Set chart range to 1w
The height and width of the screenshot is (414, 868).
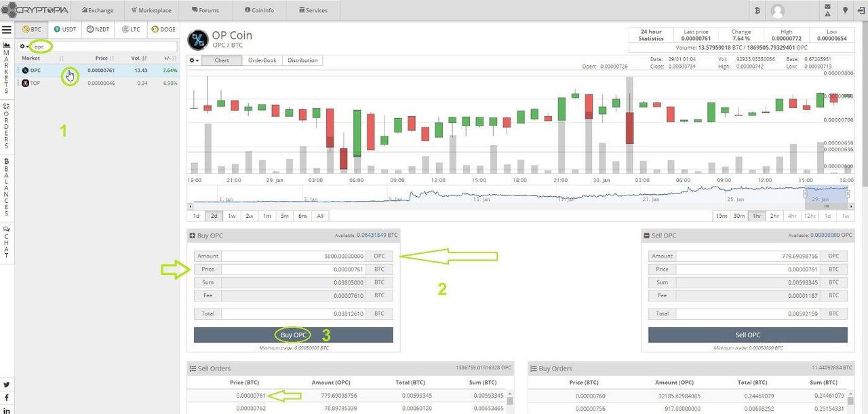click(x=231, y=216)
